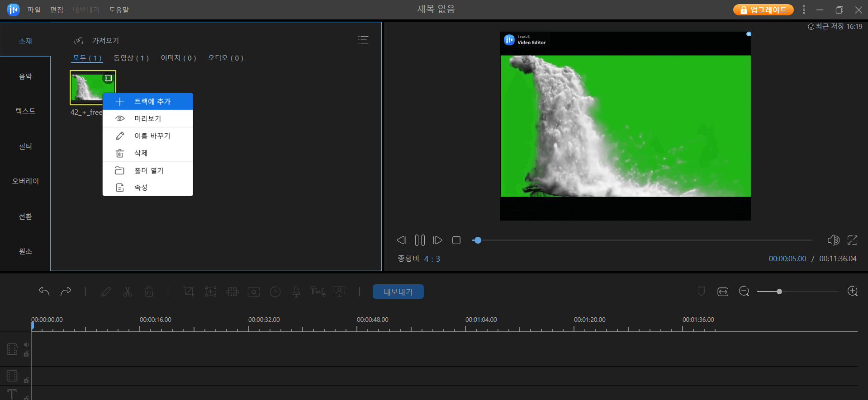Open the media list view options
Screen dimensions: 868x400
tap(363, 40)
